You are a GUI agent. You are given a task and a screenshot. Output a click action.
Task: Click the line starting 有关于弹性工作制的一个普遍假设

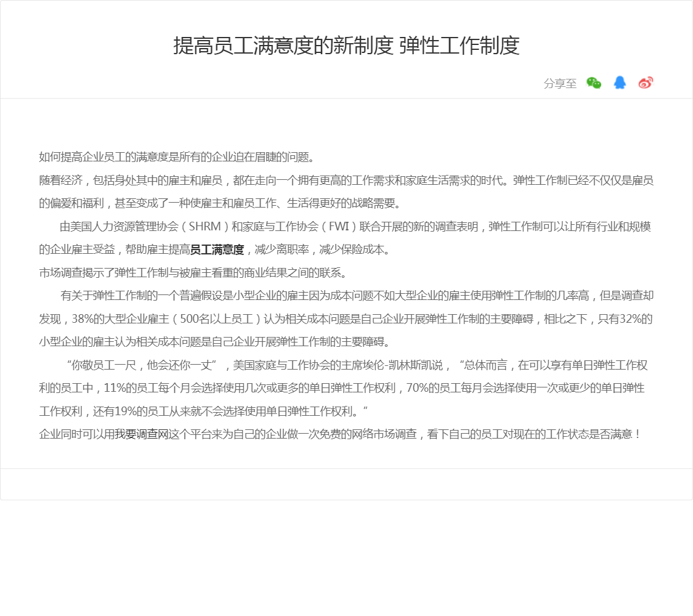357,296
